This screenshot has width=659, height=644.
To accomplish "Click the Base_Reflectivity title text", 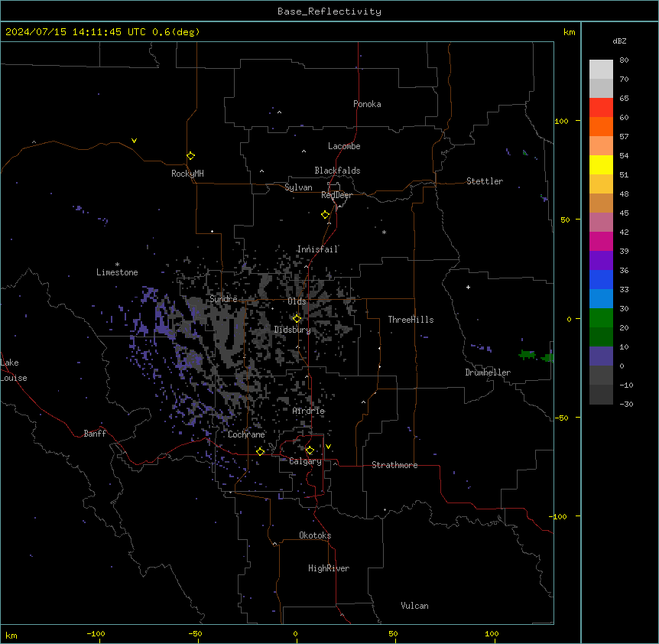I will (329, 11).
